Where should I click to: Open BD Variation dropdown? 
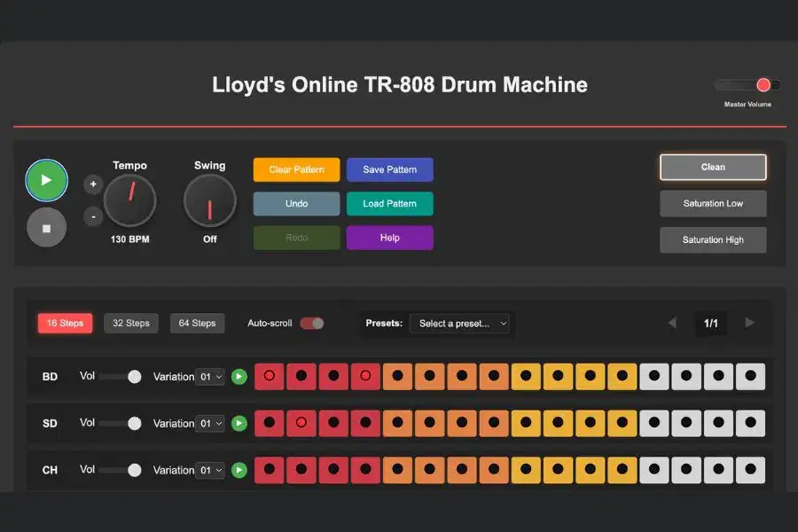[211, 377]
